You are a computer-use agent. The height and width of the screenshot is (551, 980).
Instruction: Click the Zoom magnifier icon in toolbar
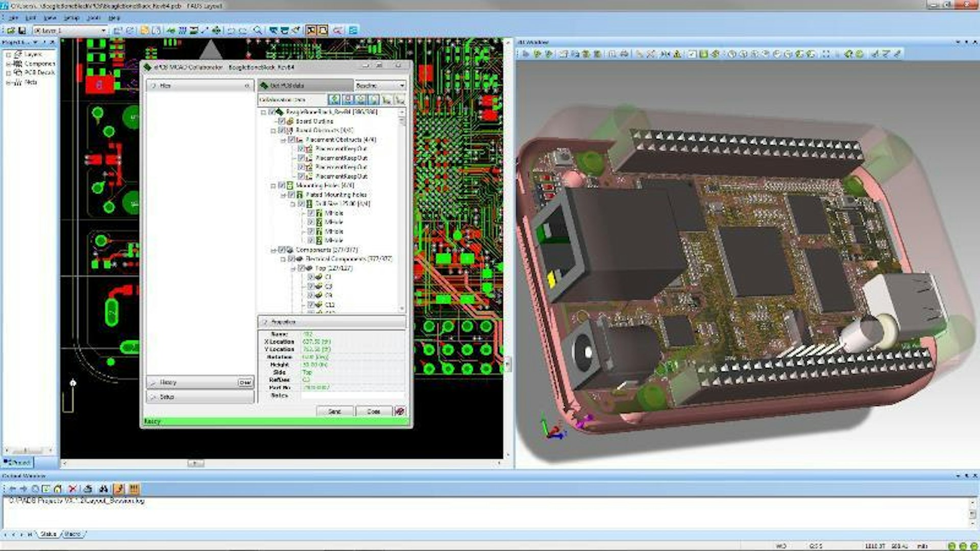pos(258,31)
